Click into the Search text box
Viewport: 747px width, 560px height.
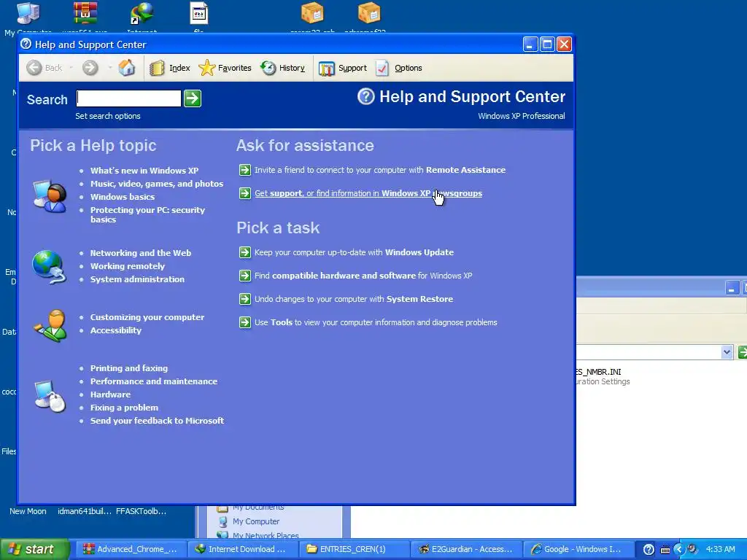(x=128, y=98)
